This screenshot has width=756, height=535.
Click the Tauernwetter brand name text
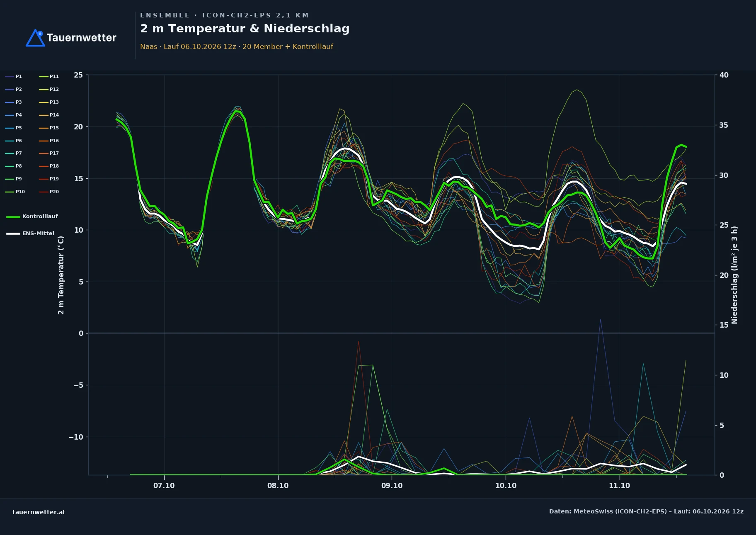[81, 38]
